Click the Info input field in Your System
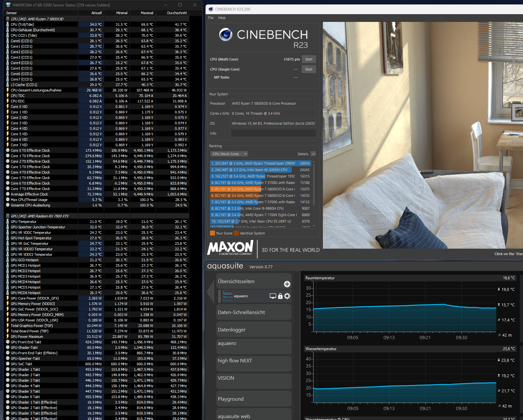The height and width of the screenshot is (420, 523). (273, 133)
